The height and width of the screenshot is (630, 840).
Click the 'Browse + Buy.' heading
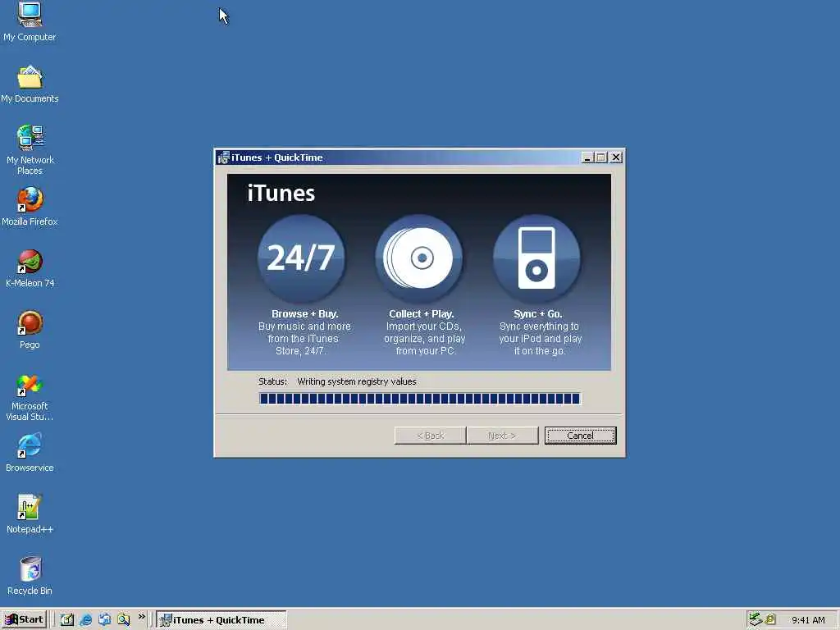tap(305, 314)
